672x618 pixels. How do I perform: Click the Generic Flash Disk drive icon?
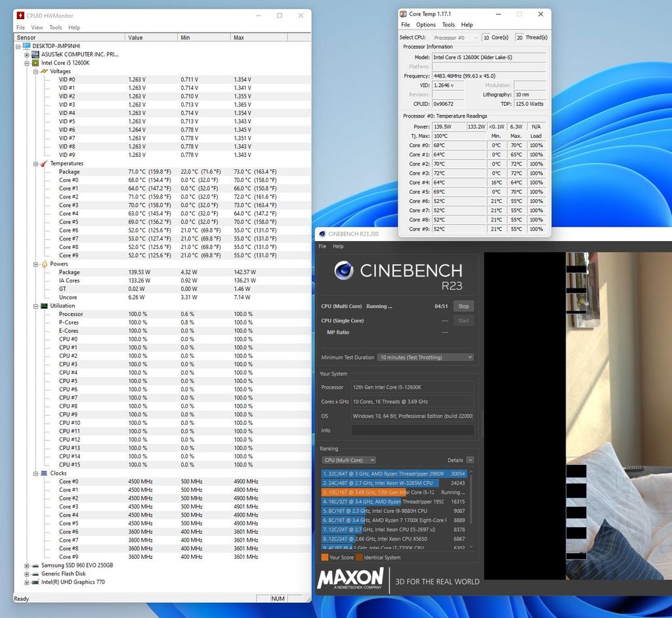(35, 574)
